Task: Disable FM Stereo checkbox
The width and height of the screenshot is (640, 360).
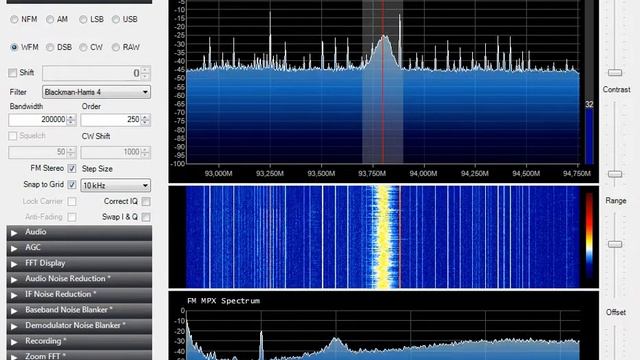Action: (x=72, y=169)
